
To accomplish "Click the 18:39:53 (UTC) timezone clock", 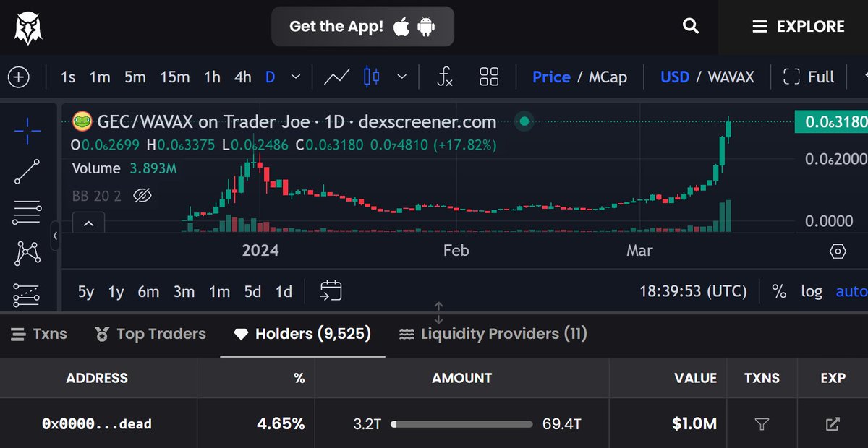I will click(x=693, y=291).
